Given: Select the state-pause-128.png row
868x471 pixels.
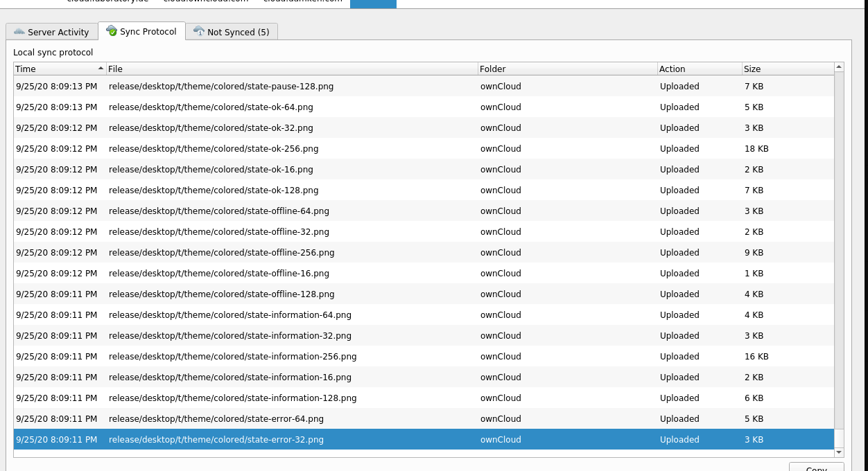Looking at the screenshot, I should click(x=277, y=86).
